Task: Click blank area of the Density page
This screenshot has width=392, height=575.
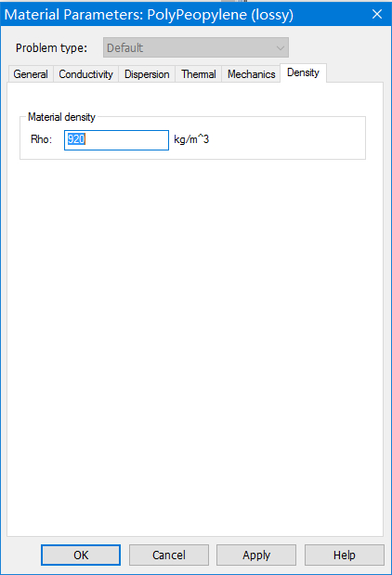Action: pyautogui.click(x=195, y=330)
